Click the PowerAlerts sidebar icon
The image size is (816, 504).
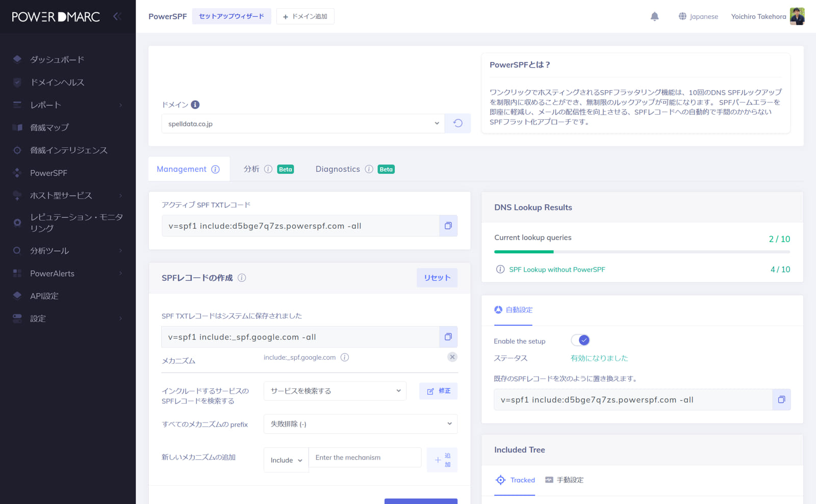tap(17, 273)
